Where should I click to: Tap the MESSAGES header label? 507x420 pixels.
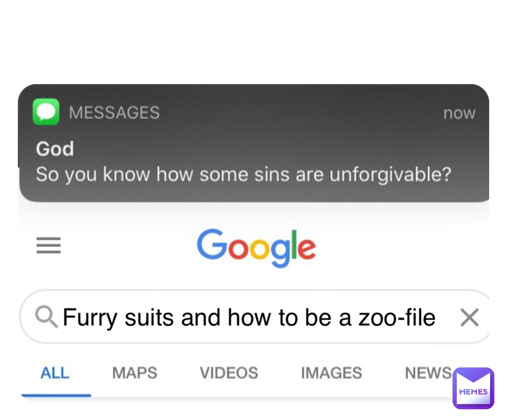pyautogui.click(x=115, y=112)
